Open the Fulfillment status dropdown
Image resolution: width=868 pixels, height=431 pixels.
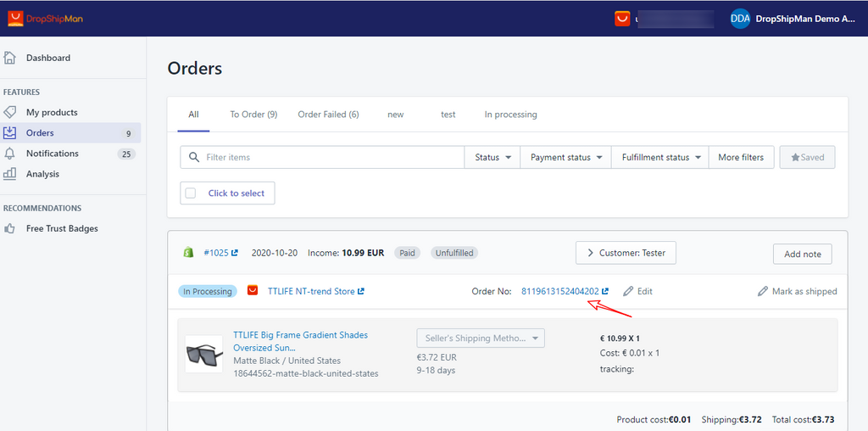coord(660,157)
